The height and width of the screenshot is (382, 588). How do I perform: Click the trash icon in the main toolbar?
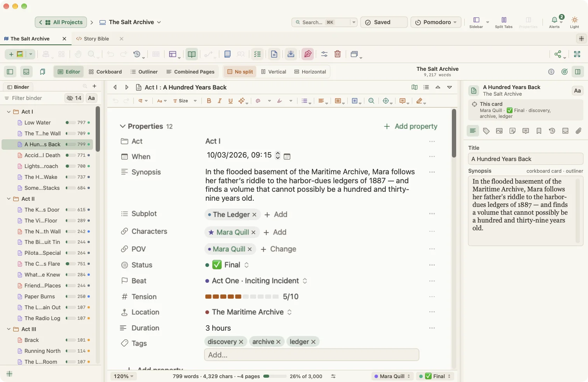pos(338,54)
